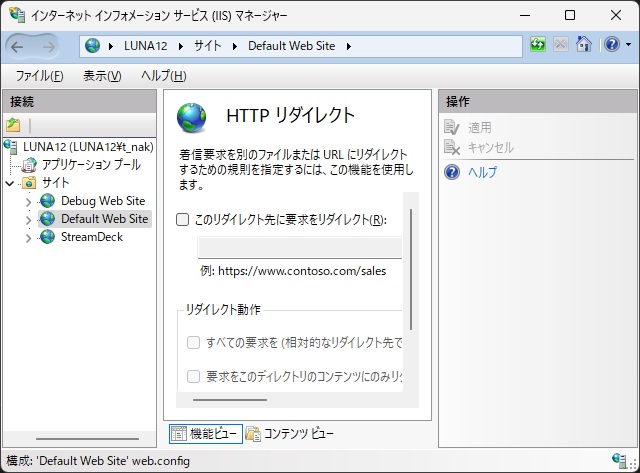Expand the StreamDeck site node
The image size is (640, 473).
(x=28, y=238)
